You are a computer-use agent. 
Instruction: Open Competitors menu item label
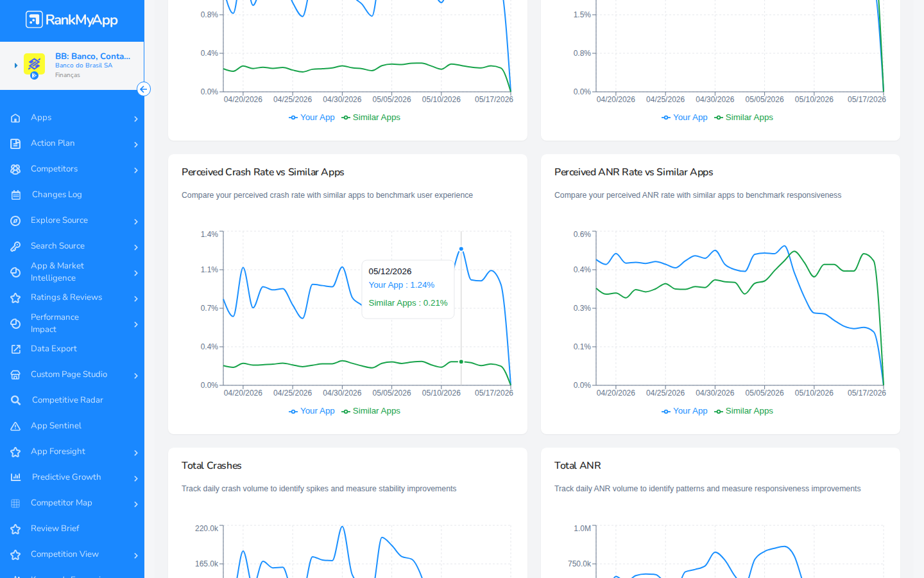point(54,169)
